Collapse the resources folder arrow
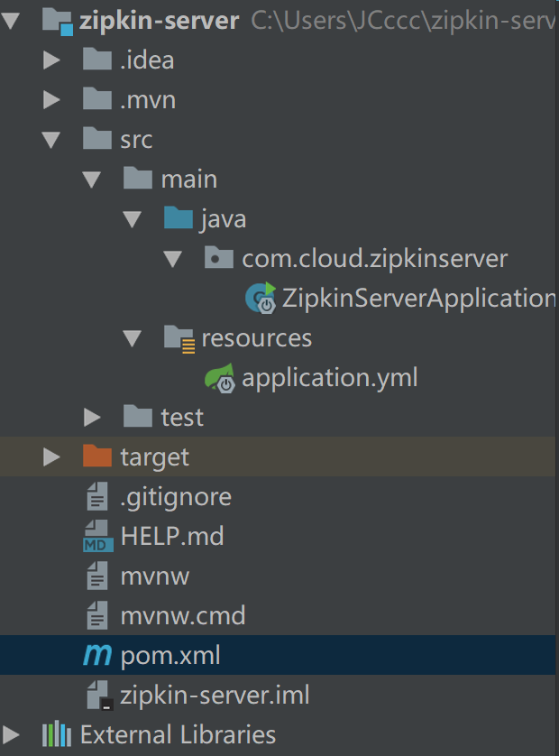Viewport: 559px width, 756px height. (132, 338)
